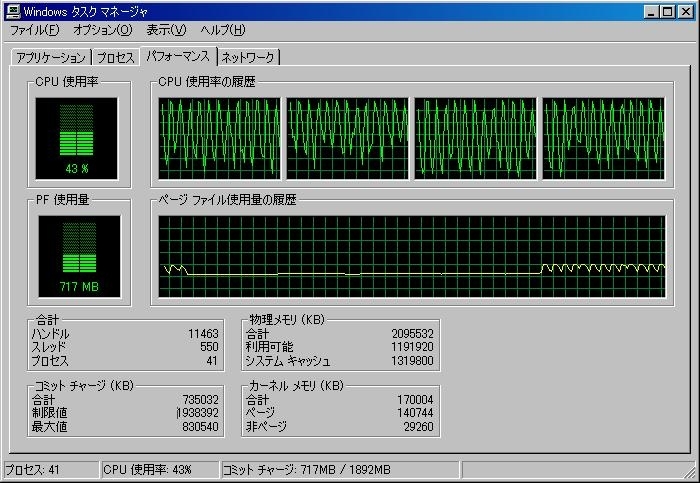Screen dimensions: 700x483
Task: Click the ハンドル label
Action: click(x=50, y=333)
